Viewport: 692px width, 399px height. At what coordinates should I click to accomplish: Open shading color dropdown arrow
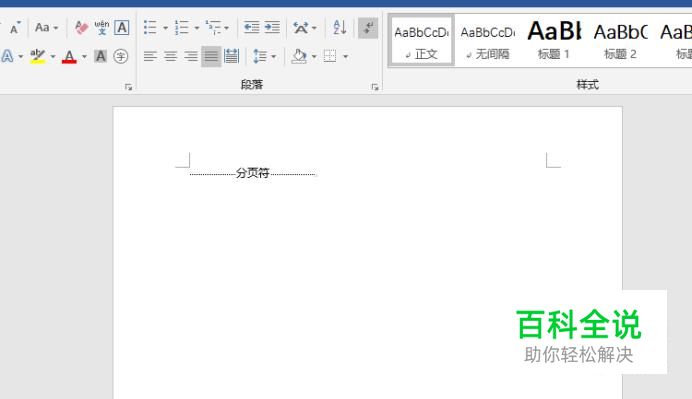pyautogui.click(x=314, y=56)
